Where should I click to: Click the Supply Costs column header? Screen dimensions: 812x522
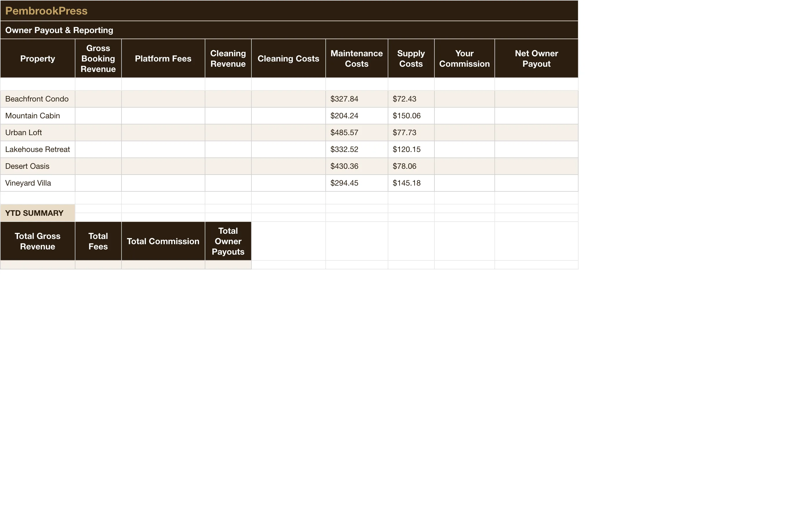pos(411,58)
